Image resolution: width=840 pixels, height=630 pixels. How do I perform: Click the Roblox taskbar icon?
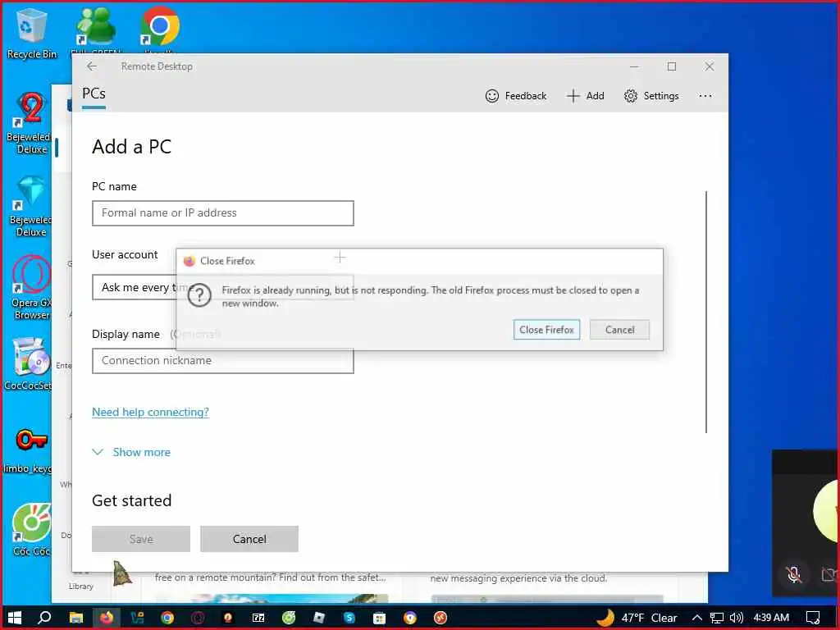pos(319,618)
